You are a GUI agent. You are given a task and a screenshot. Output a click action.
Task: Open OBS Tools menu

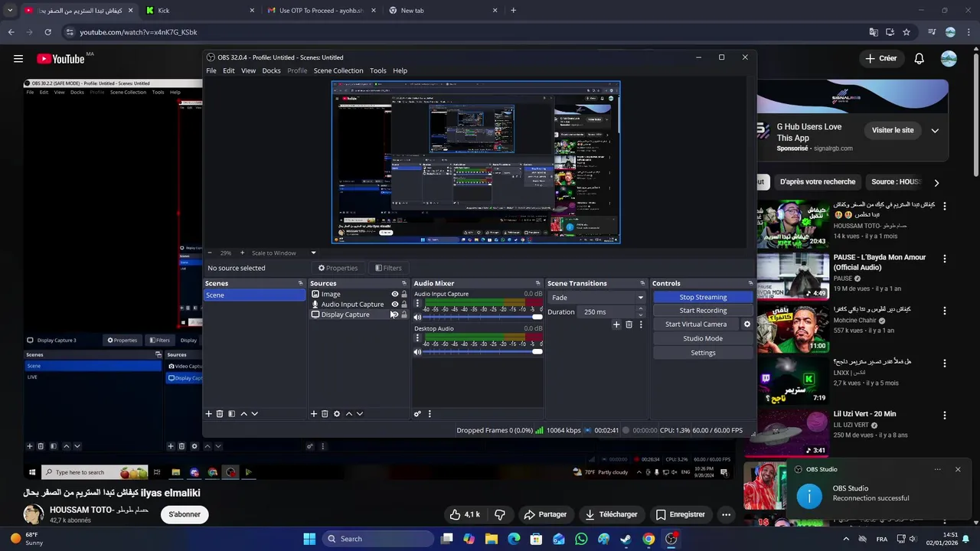pos(378,70)
